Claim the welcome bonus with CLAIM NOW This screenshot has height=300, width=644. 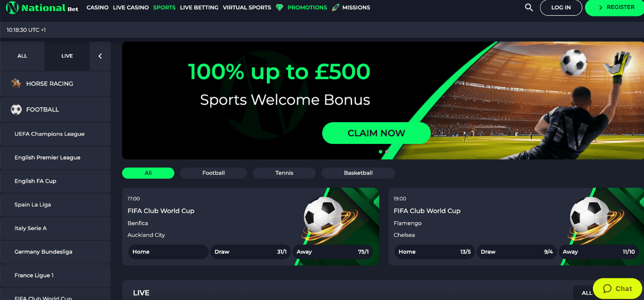(x=376, y=133)
